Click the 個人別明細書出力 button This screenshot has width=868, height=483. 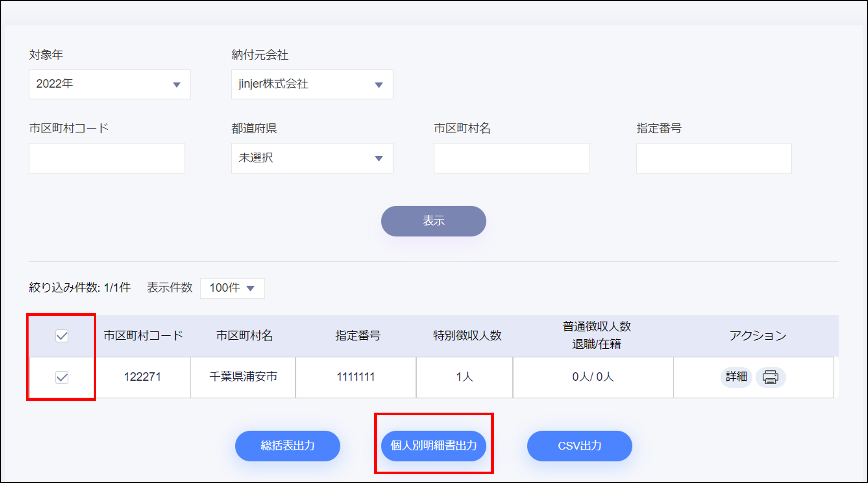coord(433,446)
